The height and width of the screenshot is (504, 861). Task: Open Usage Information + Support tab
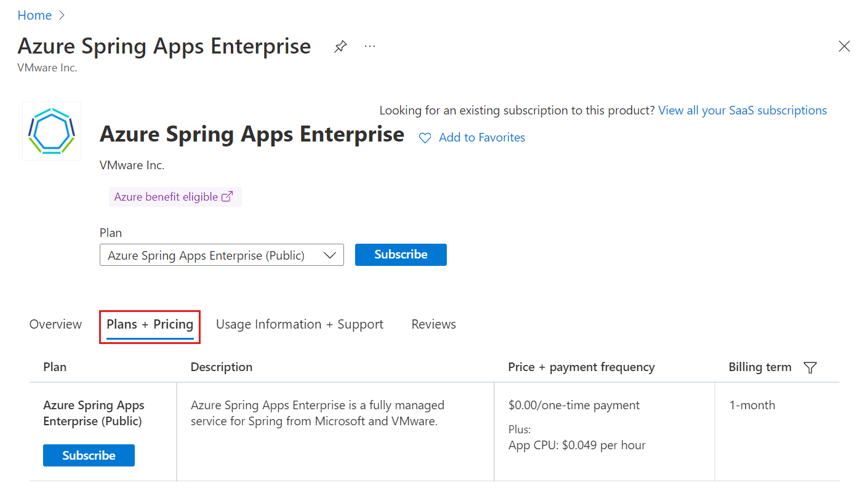[300, 324]
